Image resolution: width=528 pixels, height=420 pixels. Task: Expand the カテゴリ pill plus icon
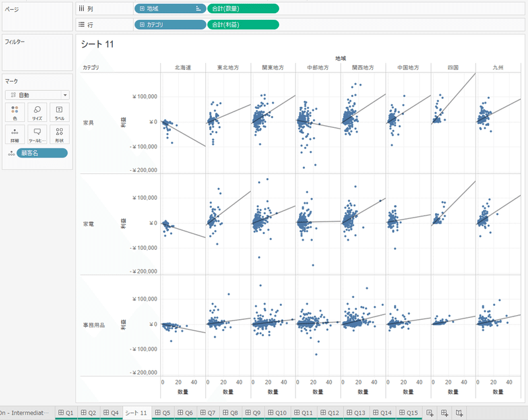142,24
